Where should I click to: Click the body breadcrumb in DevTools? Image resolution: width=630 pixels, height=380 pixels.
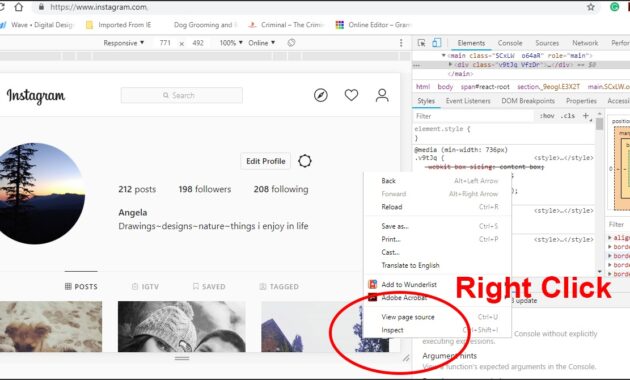(444, 86)
